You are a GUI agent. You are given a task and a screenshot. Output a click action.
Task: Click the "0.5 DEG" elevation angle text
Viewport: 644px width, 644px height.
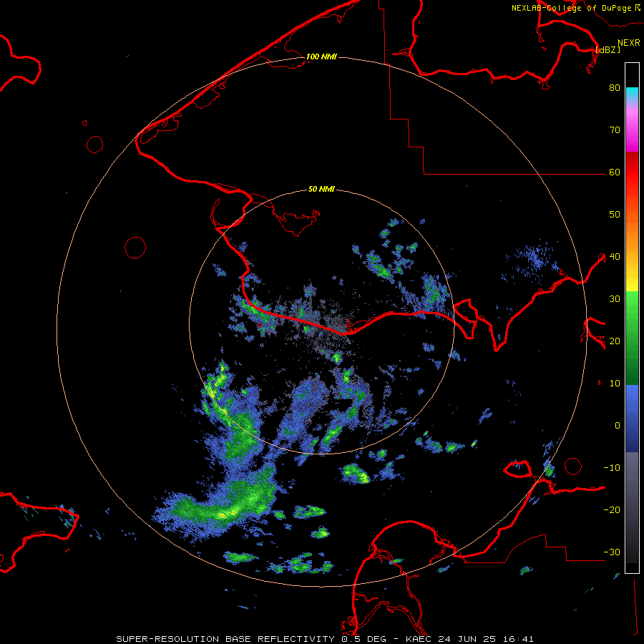click(366, 639)
